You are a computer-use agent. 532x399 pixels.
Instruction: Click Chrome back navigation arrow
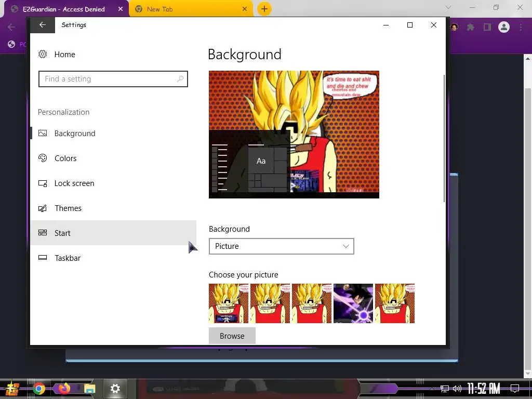pos(11,27)
